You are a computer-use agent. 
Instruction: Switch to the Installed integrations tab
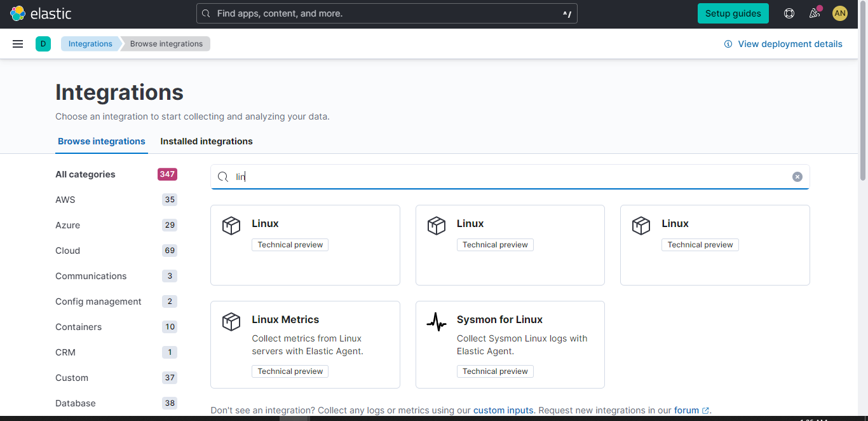(x=206, y=141)
